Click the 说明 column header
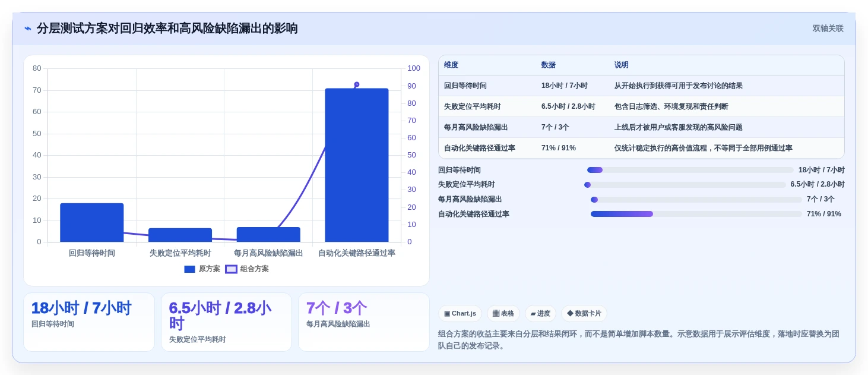This screenshot has height=375, width=868. pos(622,65)
